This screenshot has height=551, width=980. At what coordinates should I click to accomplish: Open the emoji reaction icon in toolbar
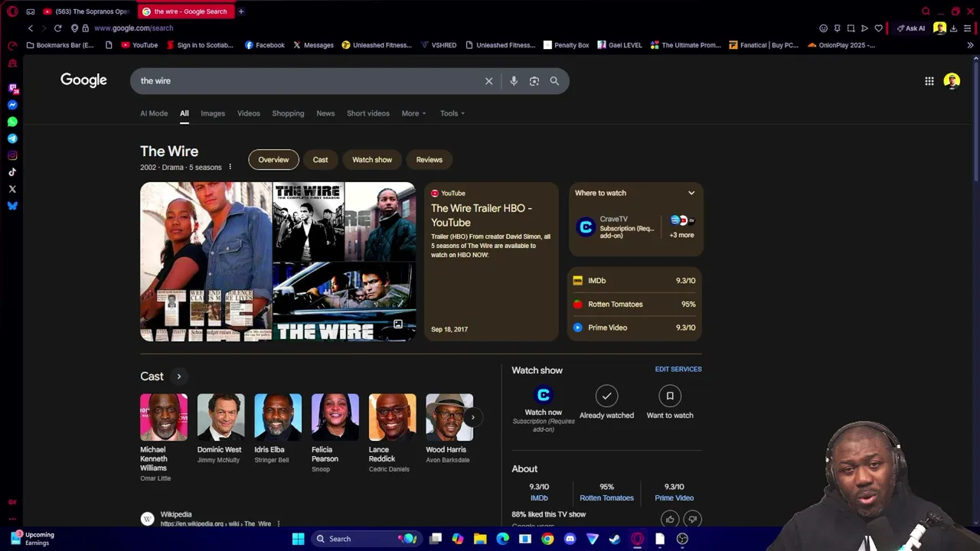(x=823, y=28)
